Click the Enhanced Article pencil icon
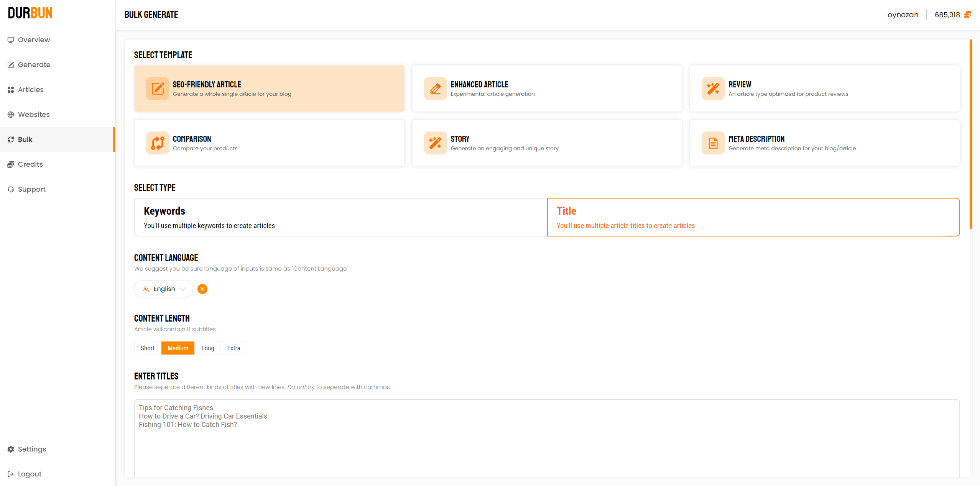 [x=435, y=89]
